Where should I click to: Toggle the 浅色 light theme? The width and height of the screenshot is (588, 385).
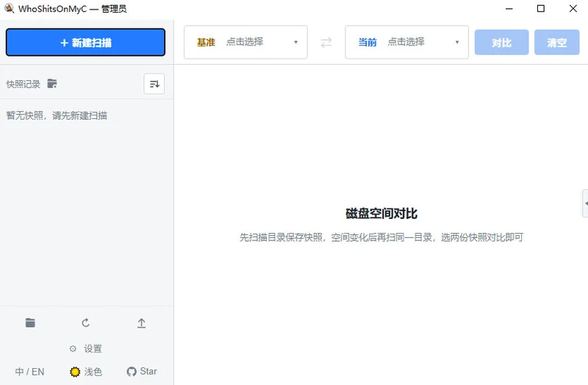coord(86,372)
